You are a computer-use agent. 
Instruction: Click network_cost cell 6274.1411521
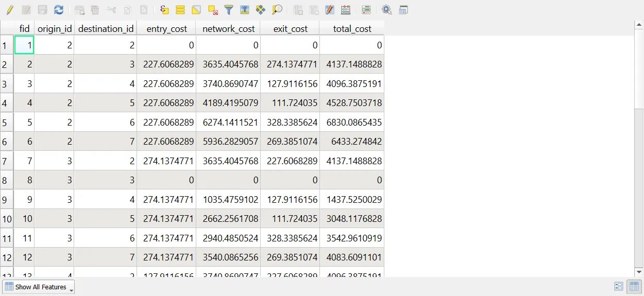228,122
